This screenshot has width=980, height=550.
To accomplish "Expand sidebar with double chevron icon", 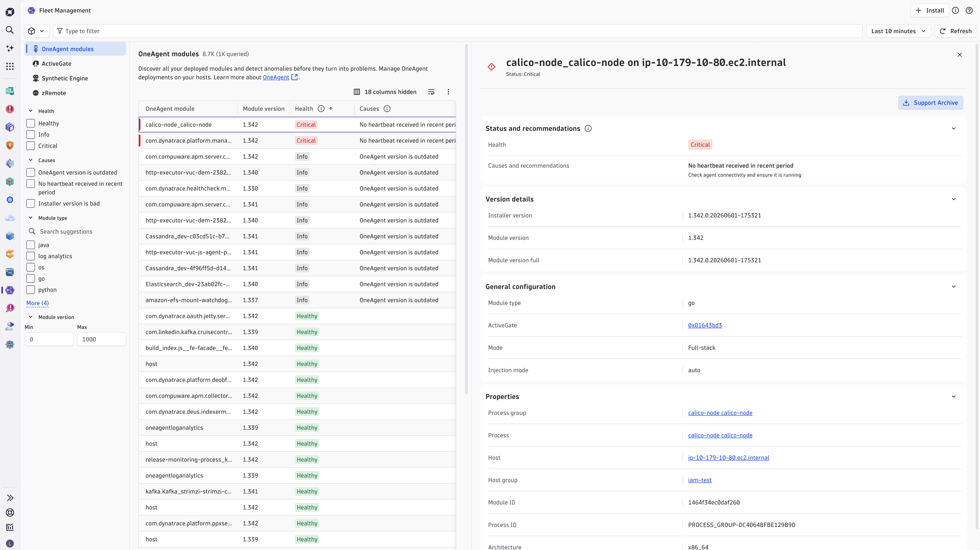I will tap(10, 498).
